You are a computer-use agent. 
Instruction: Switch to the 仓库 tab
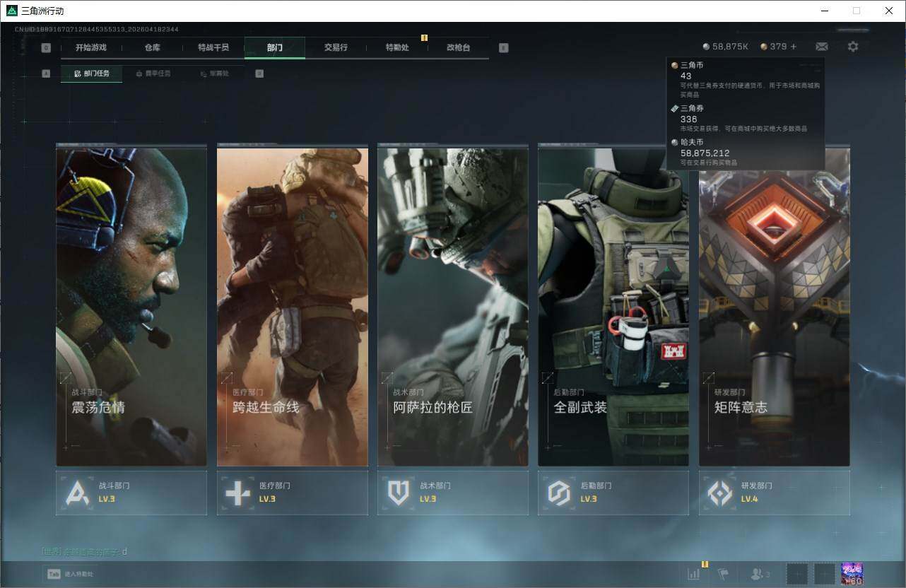click(152, 47)
